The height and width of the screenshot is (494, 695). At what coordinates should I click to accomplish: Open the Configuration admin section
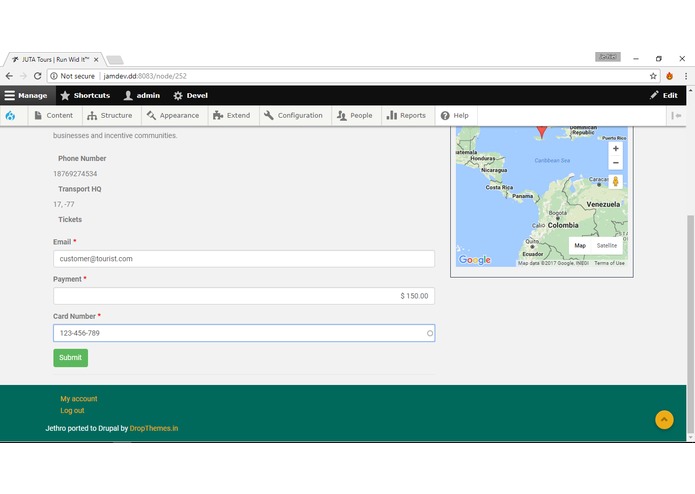[x=294, y=116]
